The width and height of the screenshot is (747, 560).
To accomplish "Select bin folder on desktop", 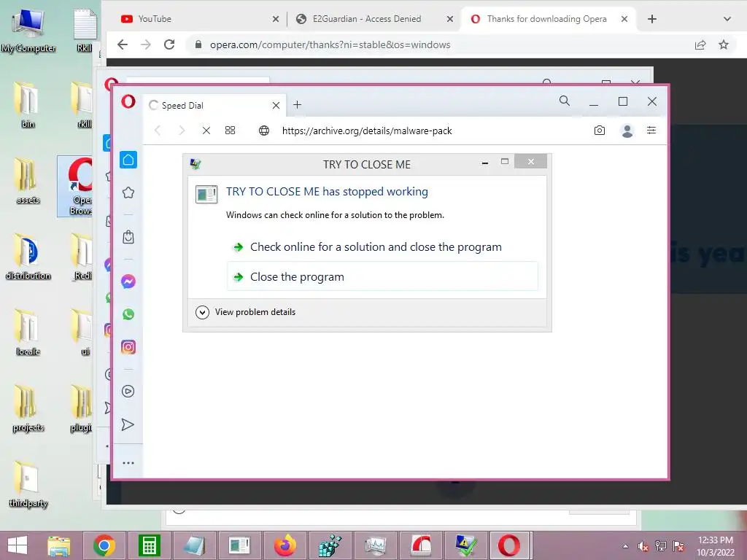I will click(x=28, y=105).
